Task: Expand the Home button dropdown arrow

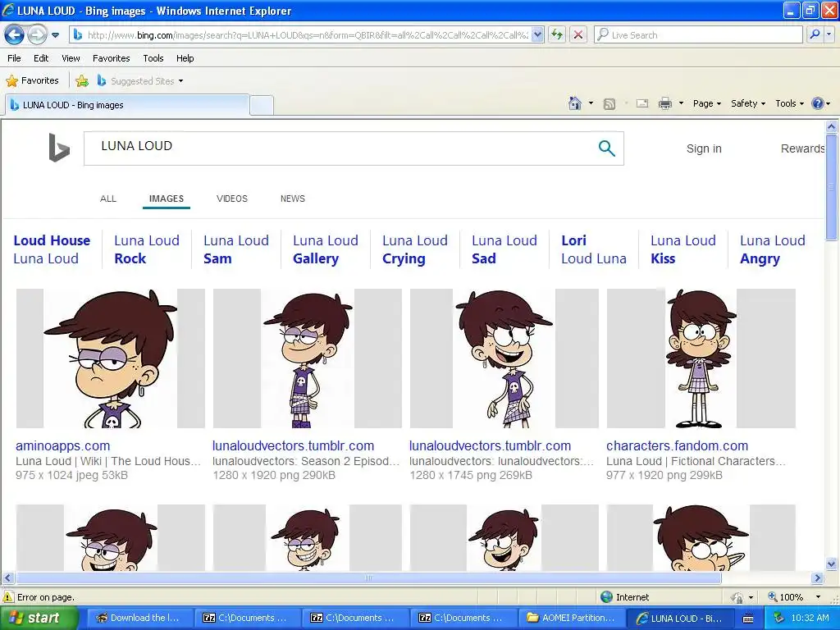Action: pyautogui.click(x=591, y=103)
